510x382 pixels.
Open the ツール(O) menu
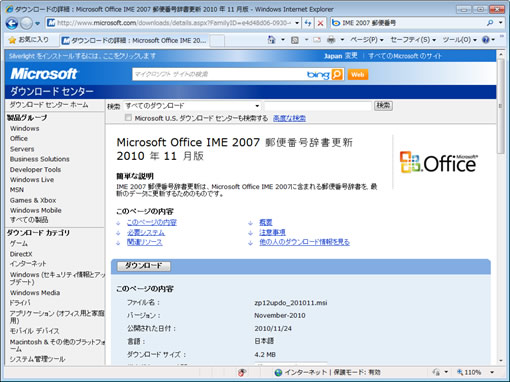pyautogui.click(x=459, y=40)
